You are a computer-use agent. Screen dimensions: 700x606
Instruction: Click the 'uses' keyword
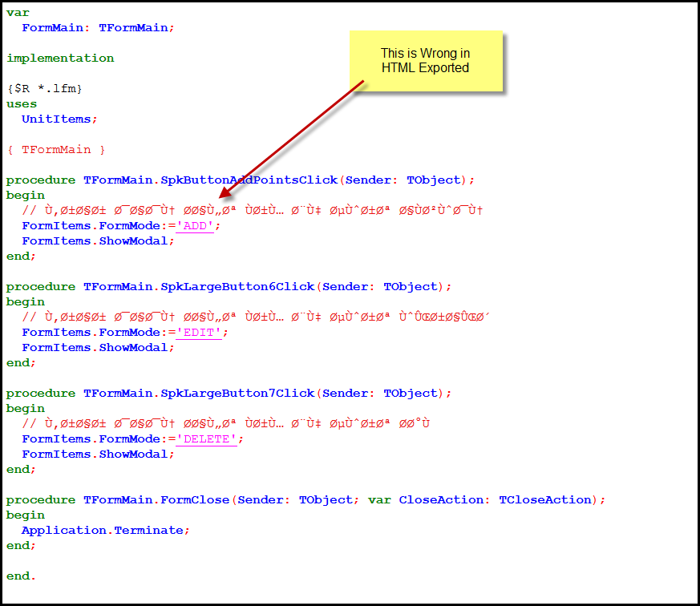(22, 104)
